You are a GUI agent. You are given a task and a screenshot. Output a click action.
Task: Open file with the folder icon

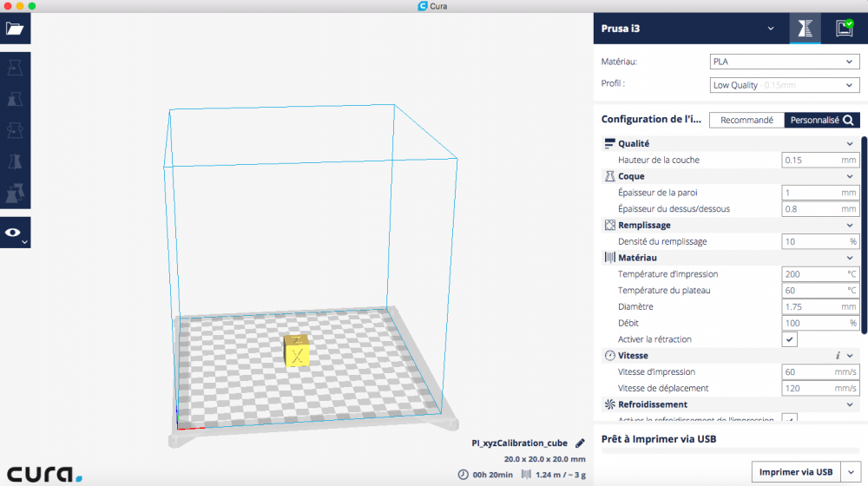(x=15, y=29)
